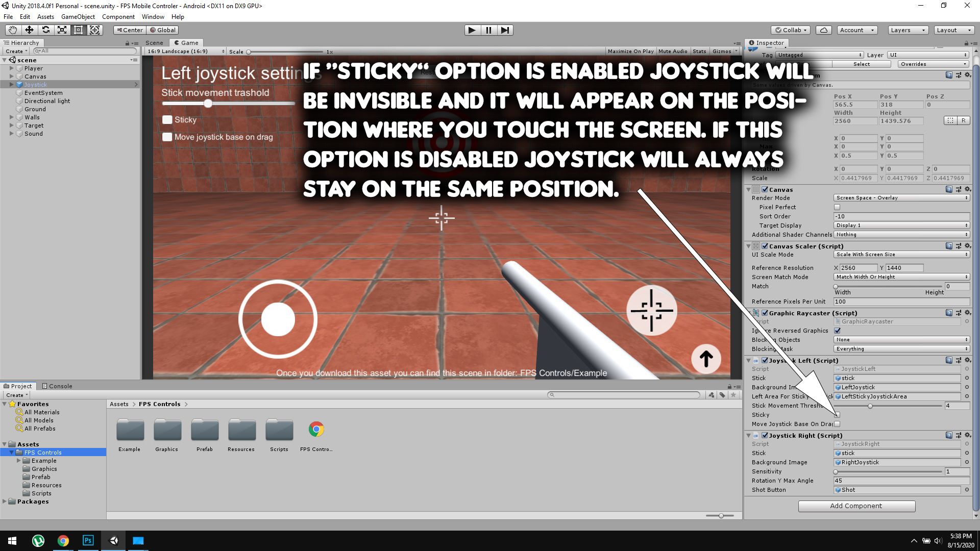
Task: Toggle Pixel Perfect checkbox in Canvas
Action: [x=837, y=207]
